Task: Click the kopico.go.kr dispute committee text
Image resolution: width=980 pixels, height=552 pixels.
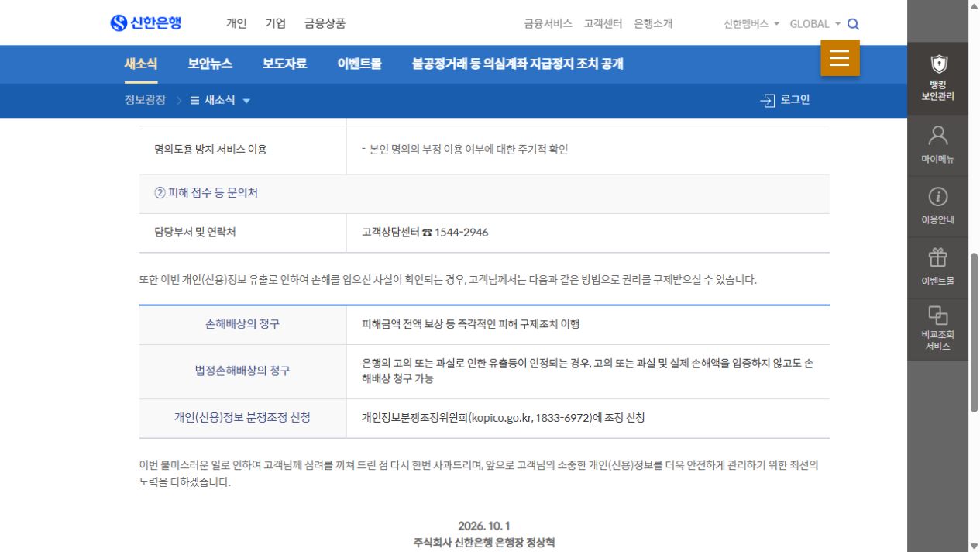Action: 503,418
